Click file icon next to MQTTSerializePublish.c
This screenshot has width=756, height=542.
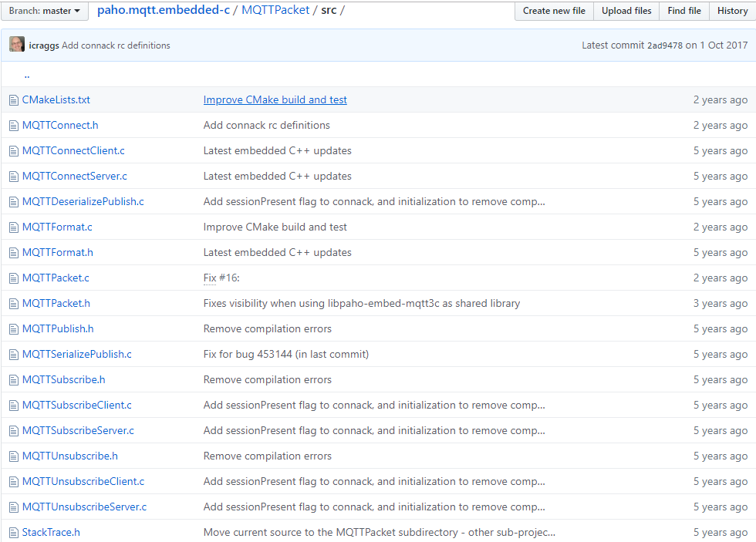click(x=14, y=355)
